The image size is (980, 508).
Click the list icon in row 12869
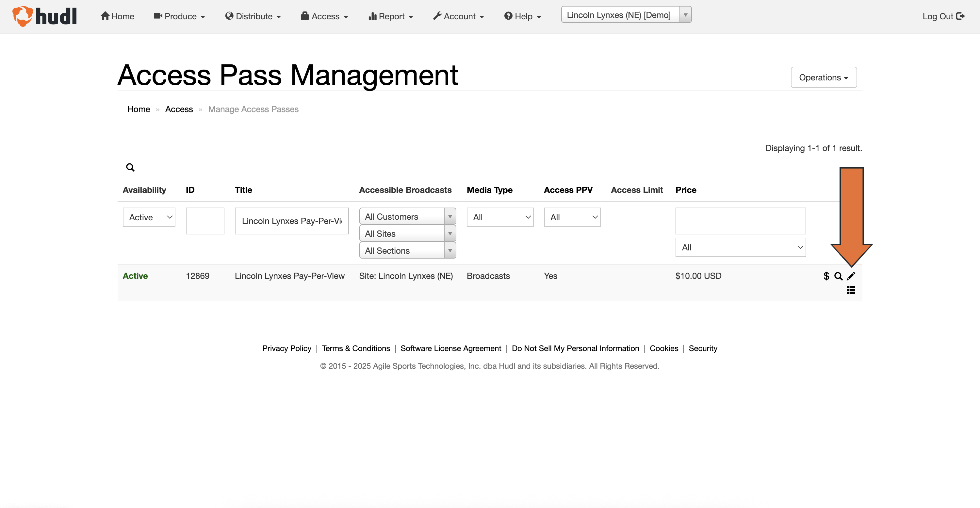pos(851,290)
